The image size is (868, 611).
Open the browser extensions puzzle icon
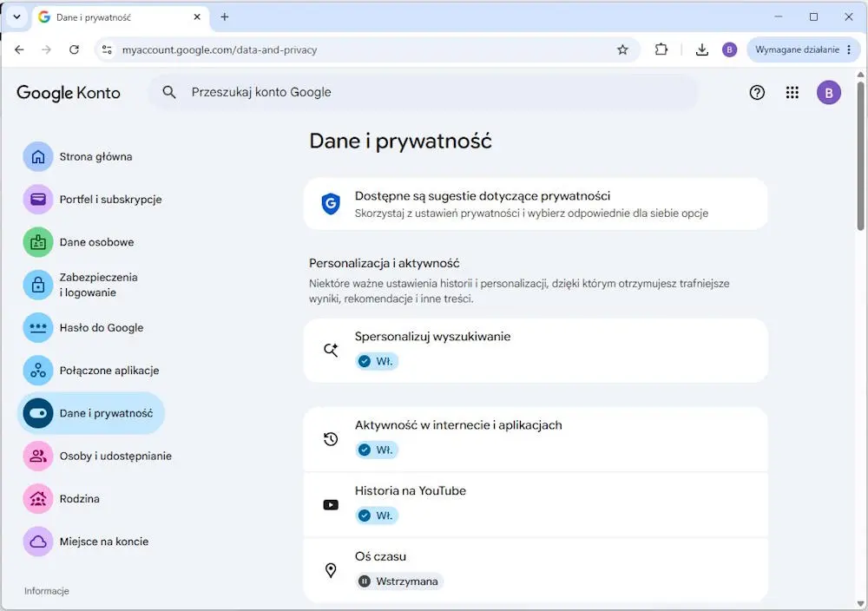coord(661,49)
